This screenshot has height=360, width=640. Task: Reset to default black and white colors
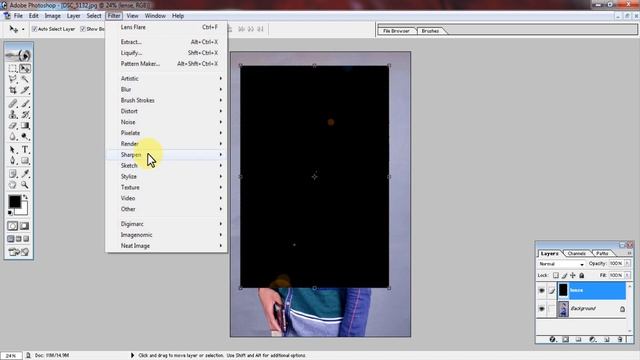10,213
